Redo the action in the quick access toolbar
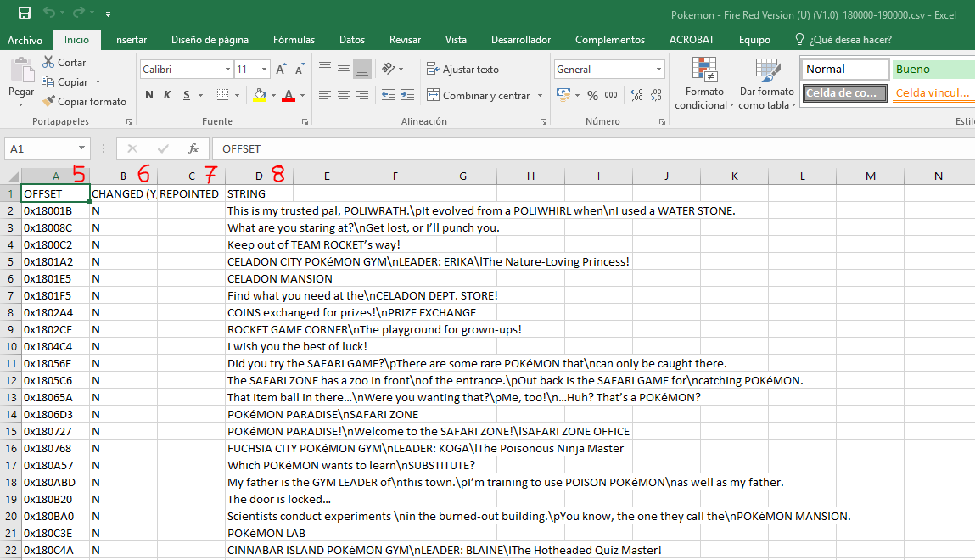This screenshot has width=975, height=560. pos(78,13)
